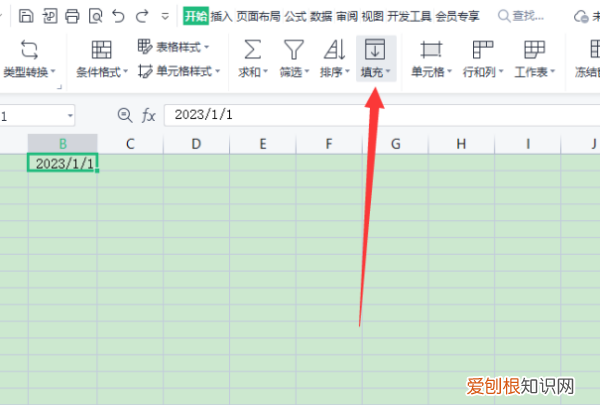
Task: Select column I header
Action: 528,144
